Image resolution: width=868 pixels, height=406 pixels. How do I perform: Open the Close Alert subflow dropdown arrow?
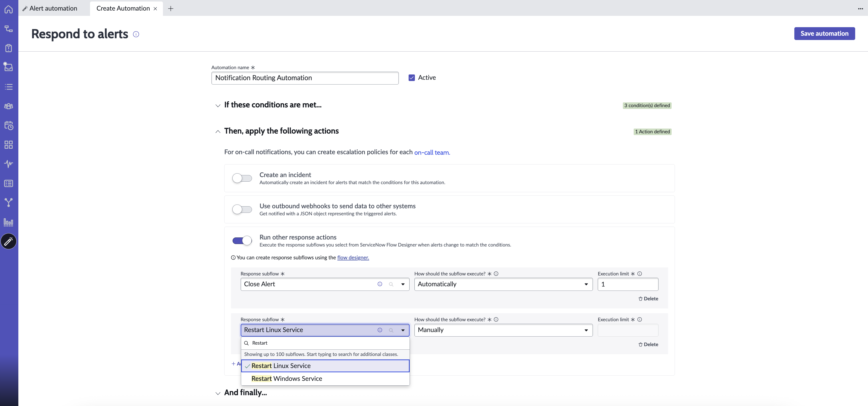tap(403, 284)
